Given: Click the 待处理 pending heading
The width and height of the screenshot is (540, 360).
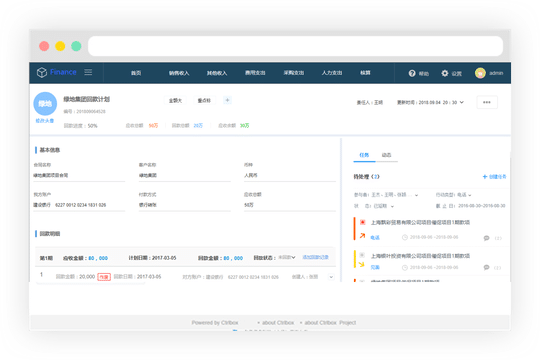Looking at the screenshot, I should click(x=366, y=177).
